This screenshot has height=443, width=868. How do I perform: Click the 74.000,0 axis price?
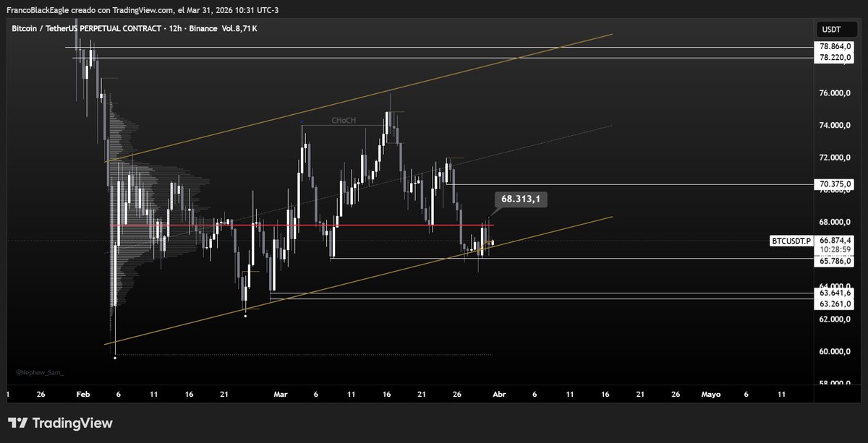click(x=835, y=126)
